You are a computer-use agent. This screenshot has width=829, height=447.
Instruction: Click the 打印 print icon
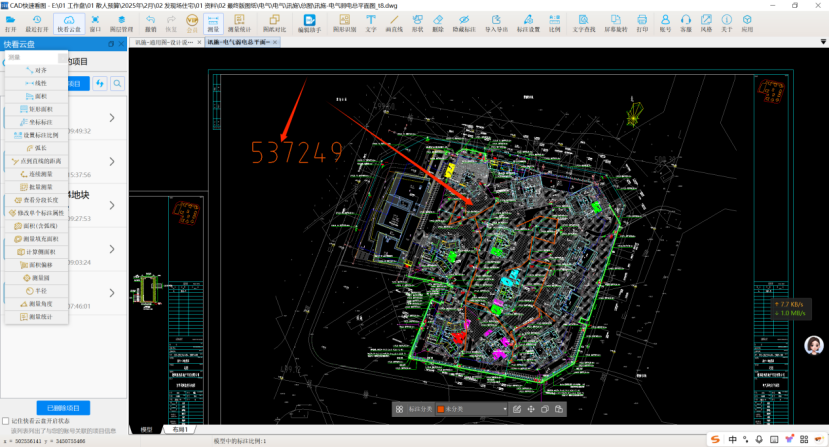[642, 22]
